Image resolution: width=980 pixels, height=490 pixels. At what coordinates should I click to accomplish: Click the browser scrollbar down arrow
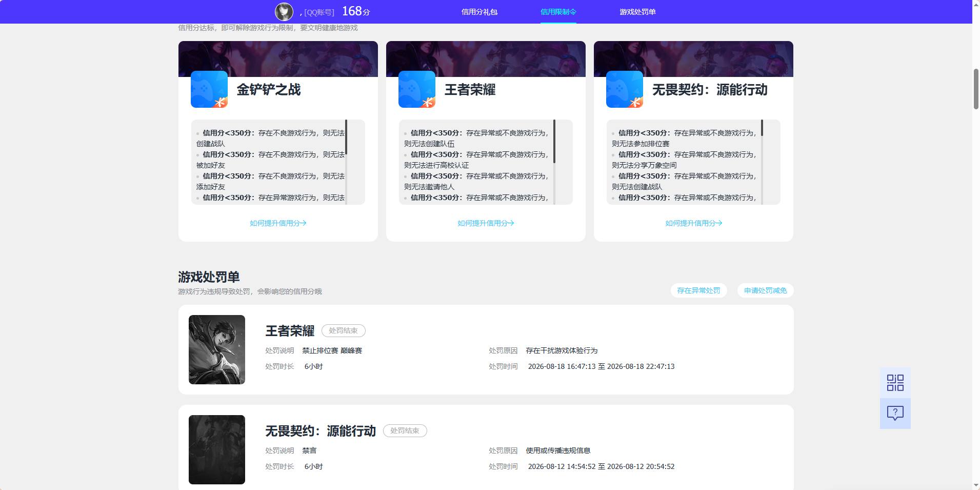tap(976, 485)
